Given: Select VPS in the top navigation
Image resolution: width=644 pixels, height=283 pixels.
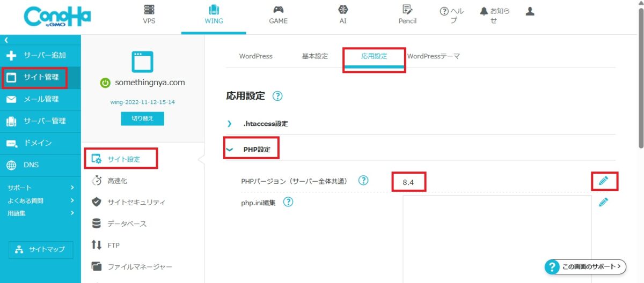Looking at the screenshot, I should pyautogui.click(x=149, y=16).
